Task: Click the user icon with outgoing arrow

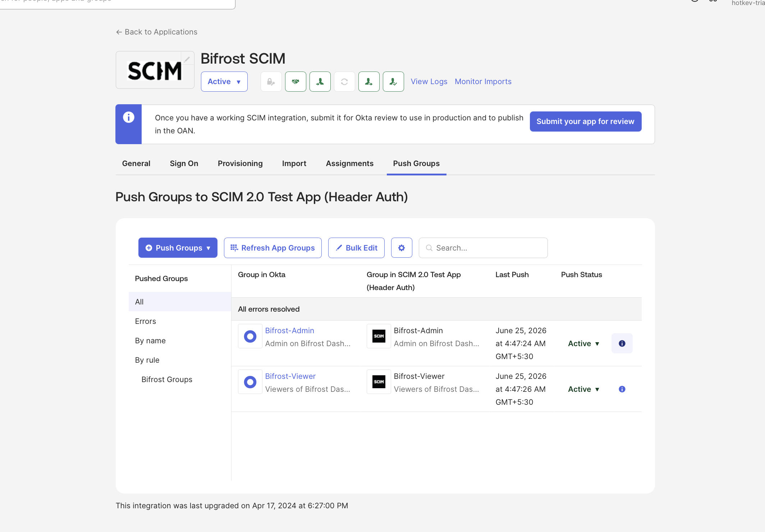Action: (369, 82)
